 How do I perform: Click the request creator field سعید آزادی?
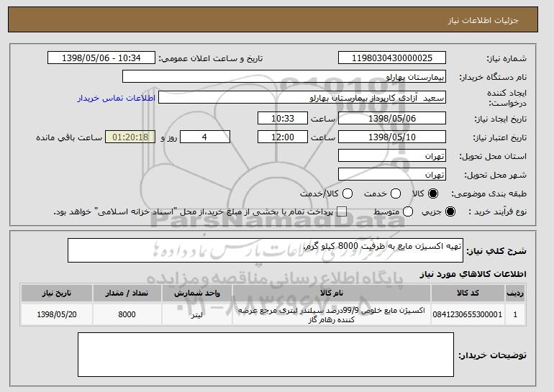[x=302, y=98]
